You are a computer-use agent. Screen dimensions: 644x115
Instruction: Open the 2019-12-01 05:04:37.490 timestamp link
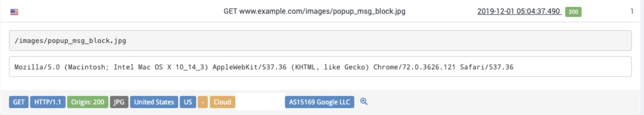click(x=519, y=12)
